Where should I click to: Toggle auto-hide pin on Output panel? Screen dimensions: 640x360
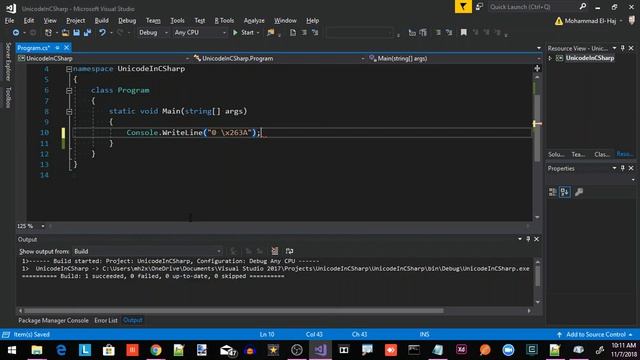point(528,239)
